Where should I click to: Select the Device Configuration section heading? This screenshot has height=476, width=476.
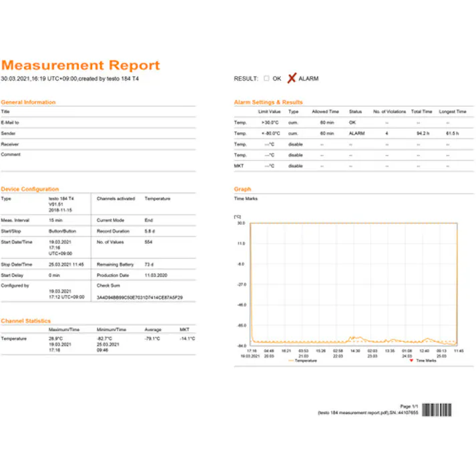(29, 189)
